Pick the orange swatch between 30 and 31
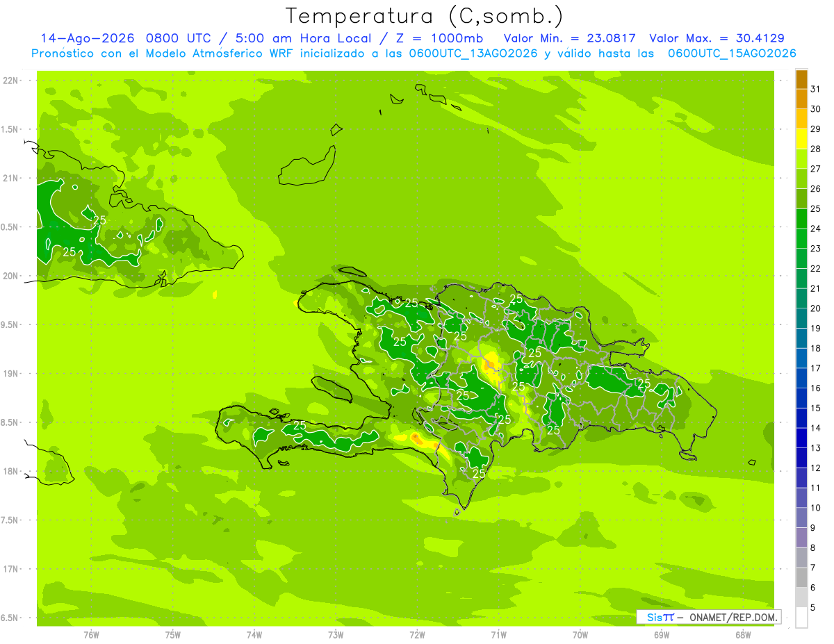834x644 pixels. [801, 99]
